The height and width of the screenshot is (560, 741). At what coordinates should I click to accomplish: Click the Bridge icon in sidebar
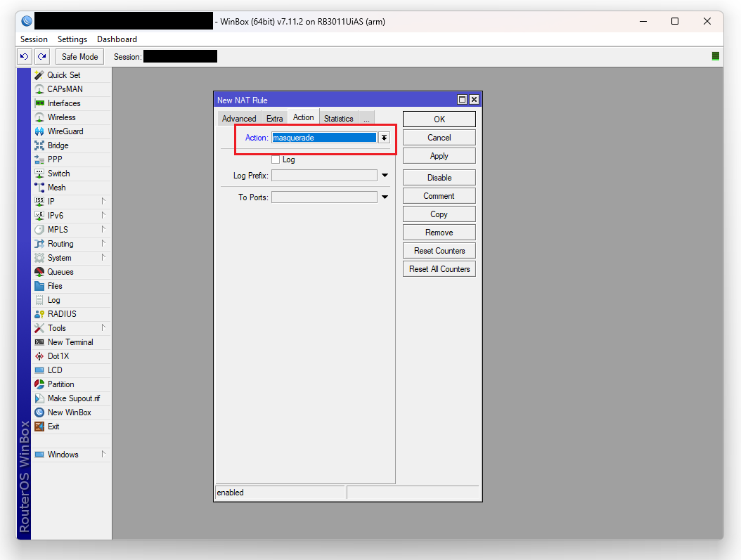click(39, 145)
